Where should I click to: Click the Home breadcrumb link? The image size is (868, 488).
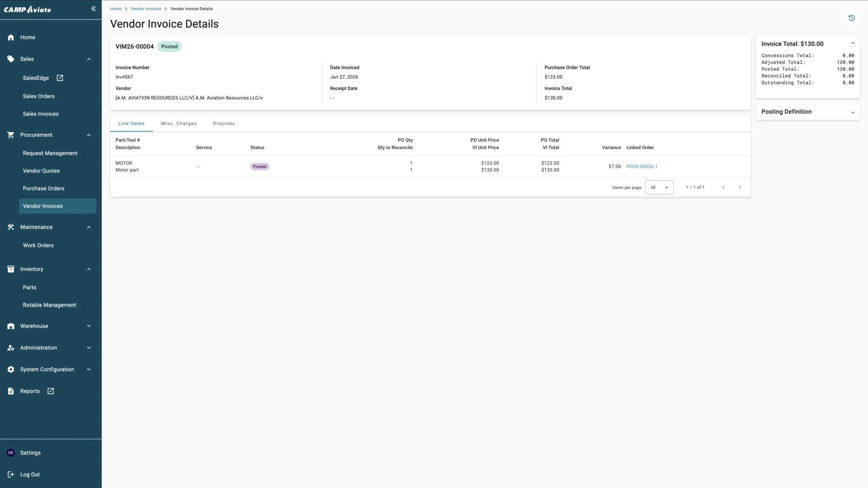[x=116, y=9]
